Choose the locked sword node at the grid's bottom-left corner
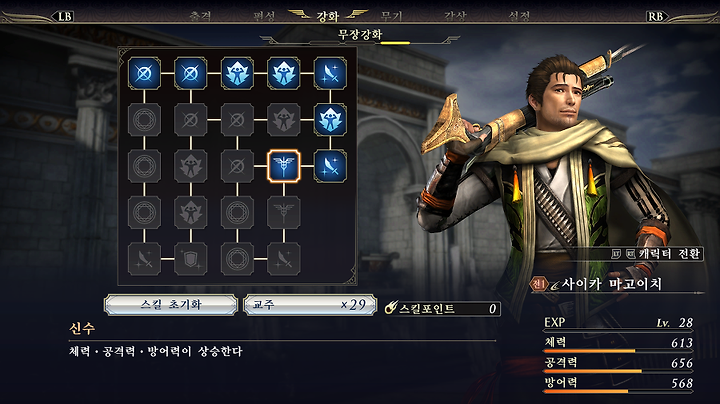The width and height of the screenshot is (720, 404). pos(144,259)
